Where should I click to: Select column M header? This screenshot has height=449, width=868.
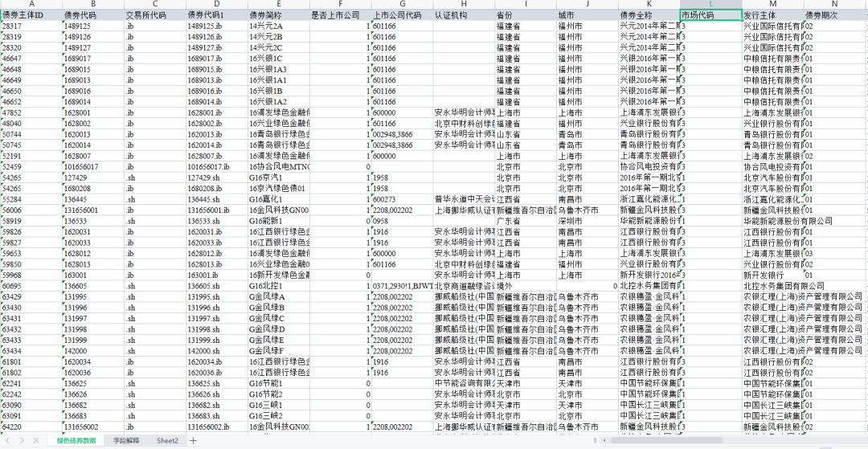(773, 5)
